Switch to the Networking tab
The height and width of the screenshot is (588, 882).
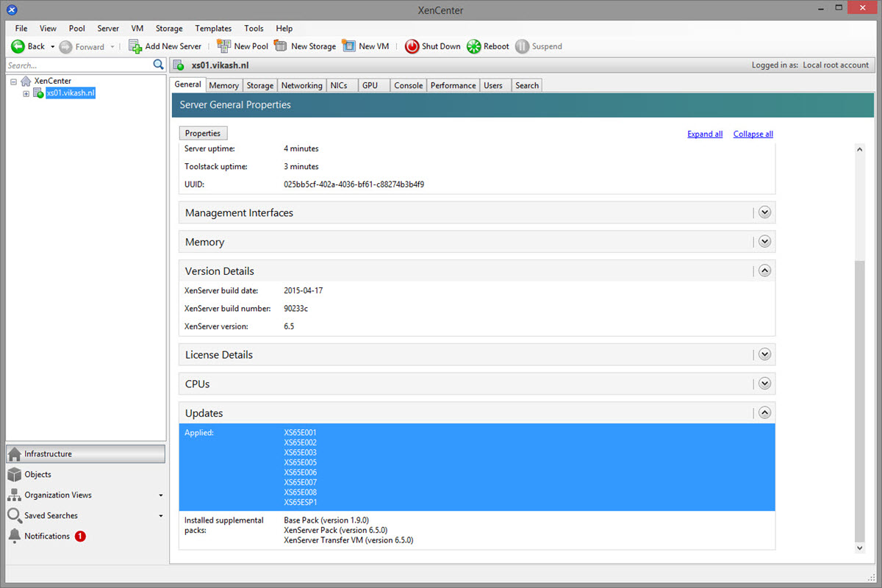[301, 85]
